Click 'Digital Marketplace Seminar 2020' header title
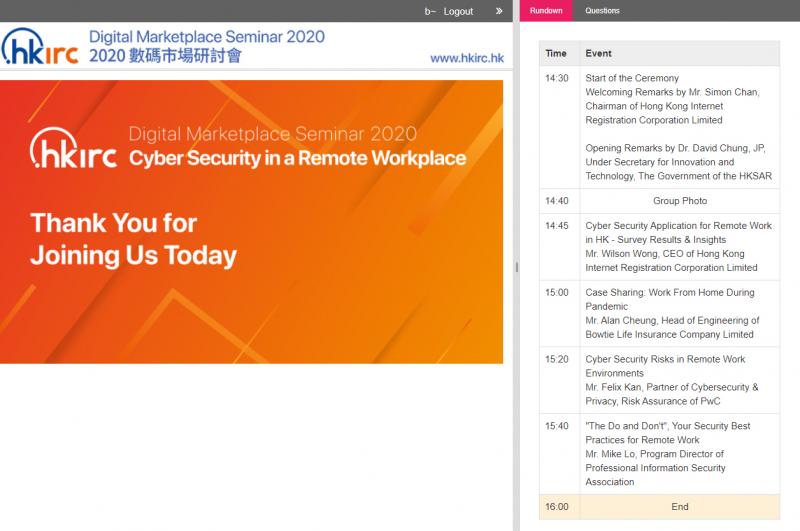800x531 pixels. point(207,37)
